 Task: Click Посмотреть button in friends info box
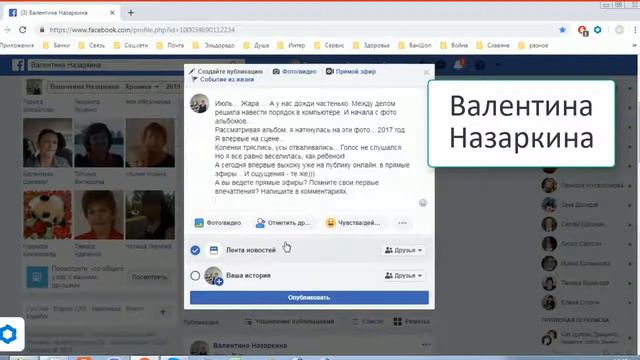149,277
